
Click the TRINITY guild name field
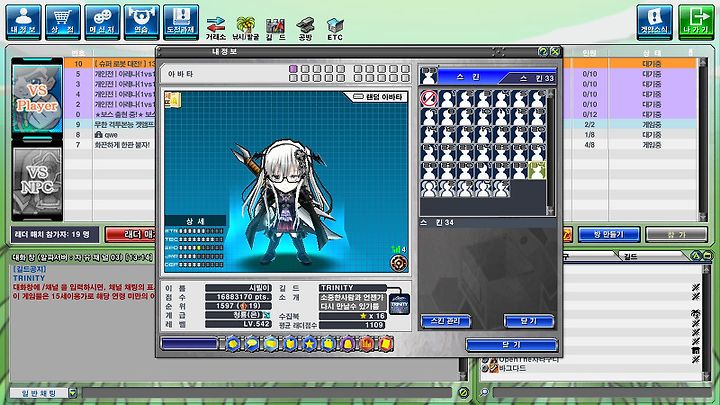(x=353, y=287)
